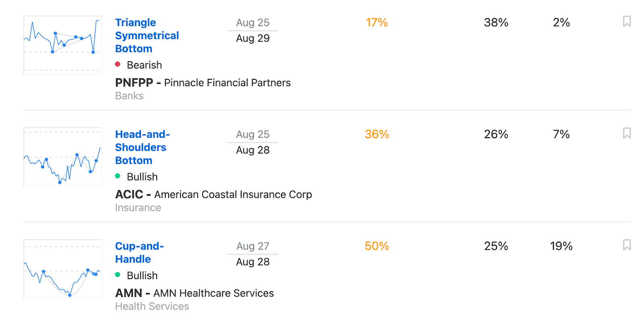Click the green Bullish dot for AMN
Viewport: 644px width, 319px height.
click(118, 275)
